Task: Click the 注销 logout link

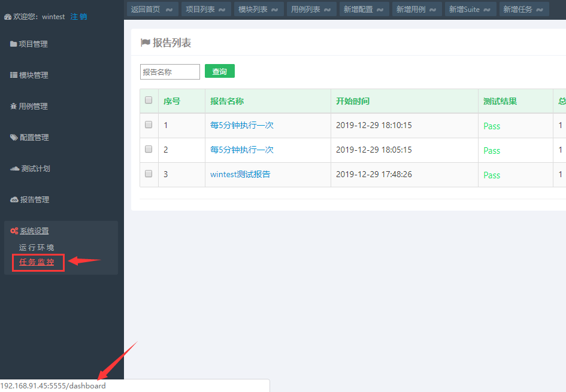Action: 78,17
